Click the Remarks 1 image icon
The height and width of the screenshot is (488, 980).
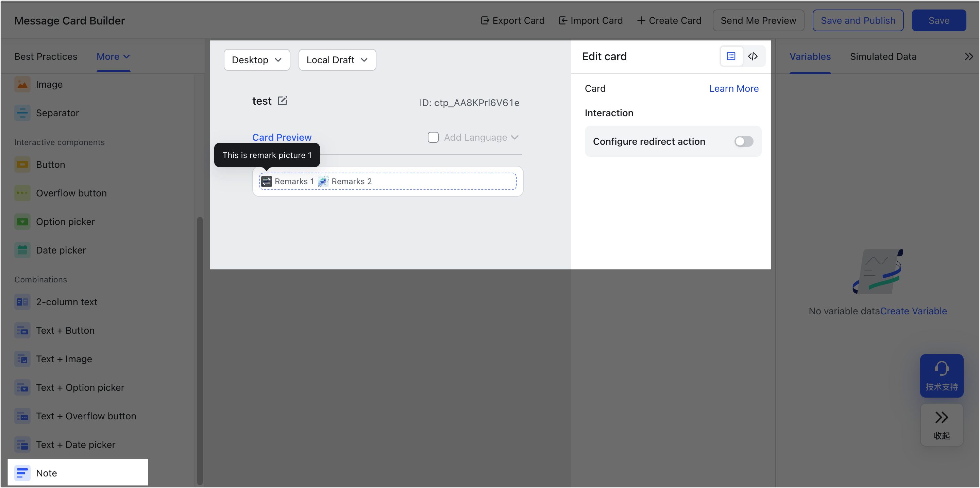point(267,181)
